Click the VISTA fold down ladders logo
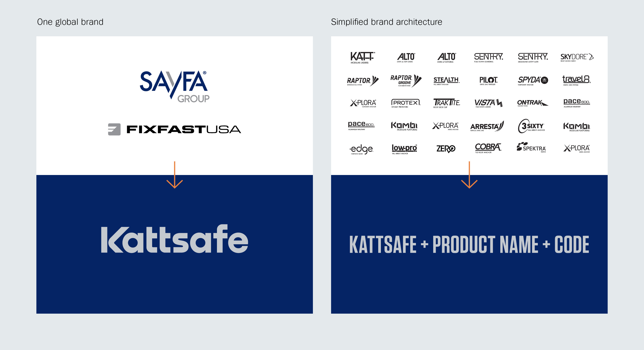Image resolution: width=644 pixels, height=350 pixels. 489,103
